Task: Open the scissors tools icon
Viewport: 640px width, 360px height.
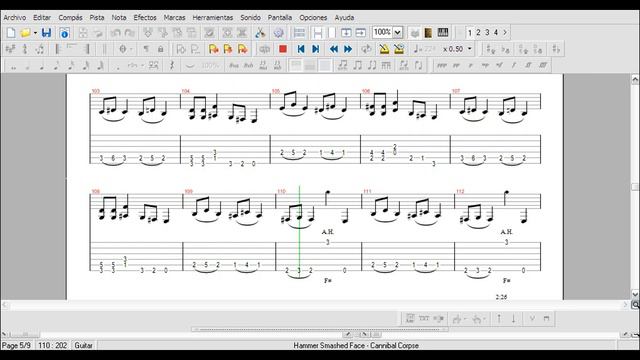Action: tap(260, 33)
